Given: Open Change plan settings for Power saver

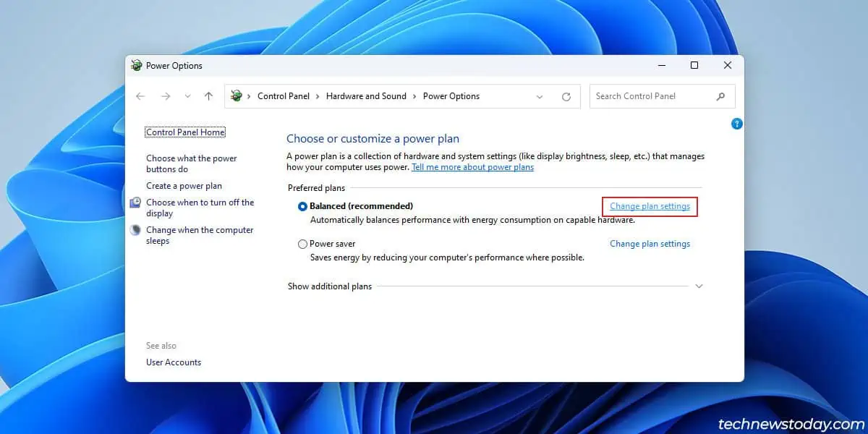Looking at the screenshot, I should [650, 244].
